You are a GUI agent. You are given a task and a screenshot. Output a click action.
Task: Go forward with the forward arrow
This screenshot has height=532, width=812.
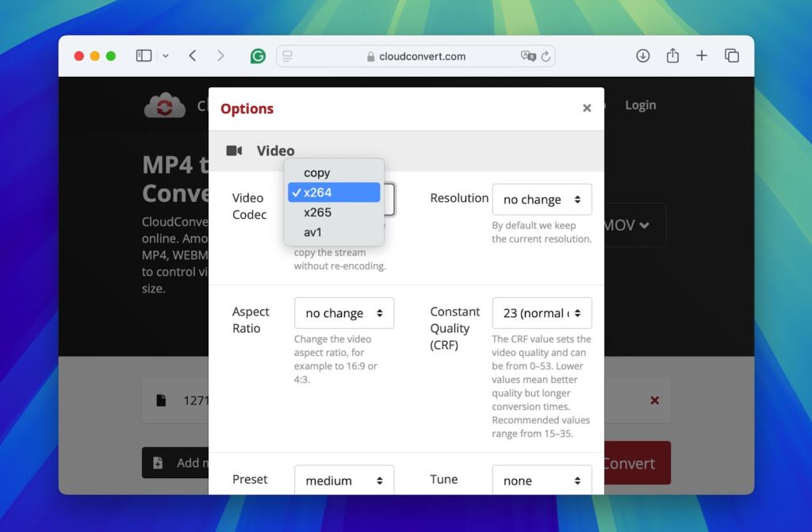[220, 55]
